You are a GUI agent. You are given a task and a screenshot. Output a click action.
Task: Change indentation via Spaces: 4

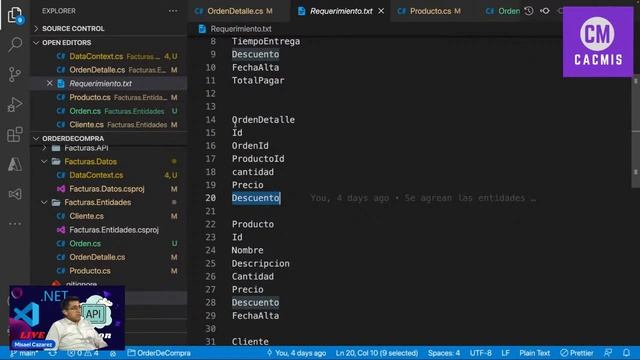(444, 353)
